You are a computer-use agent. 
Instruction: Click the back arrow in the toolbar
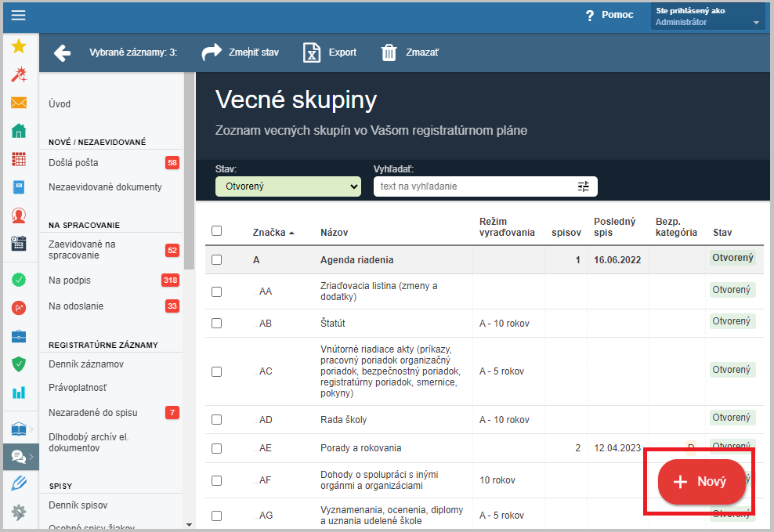point(62,52)
